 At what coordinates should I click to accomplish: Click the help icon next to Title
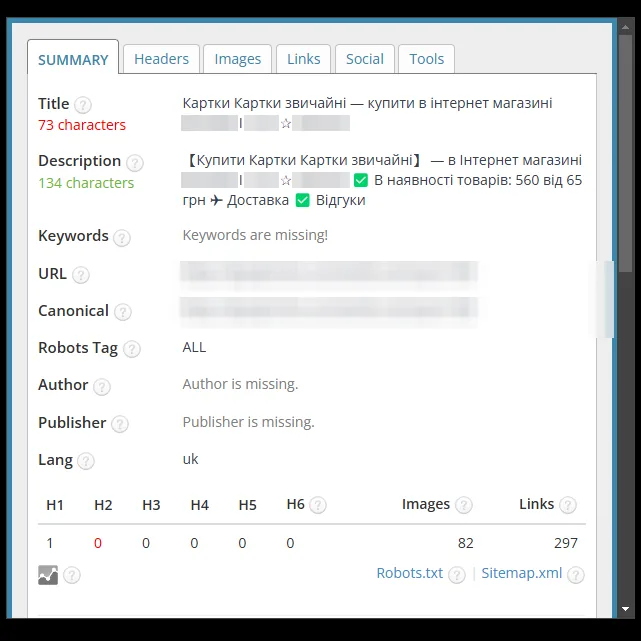pos(83,105)
